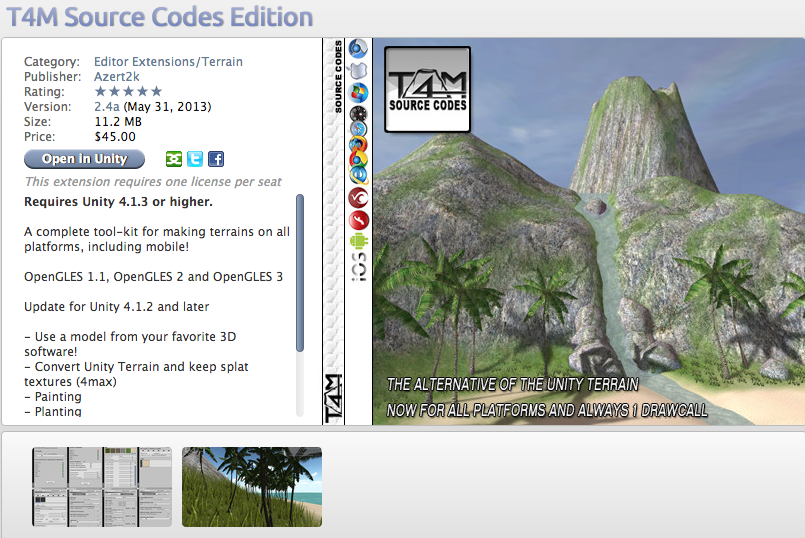Open the palm trees beach thumbnail
Viewport: 805px width, 538px height.
coord(252,487)
